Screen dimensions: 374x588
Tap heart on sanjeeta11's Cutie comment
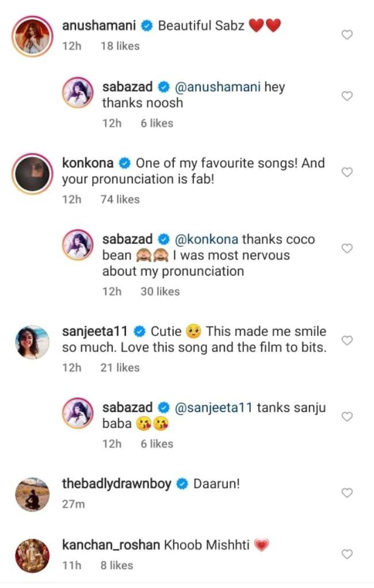[347, 341]
